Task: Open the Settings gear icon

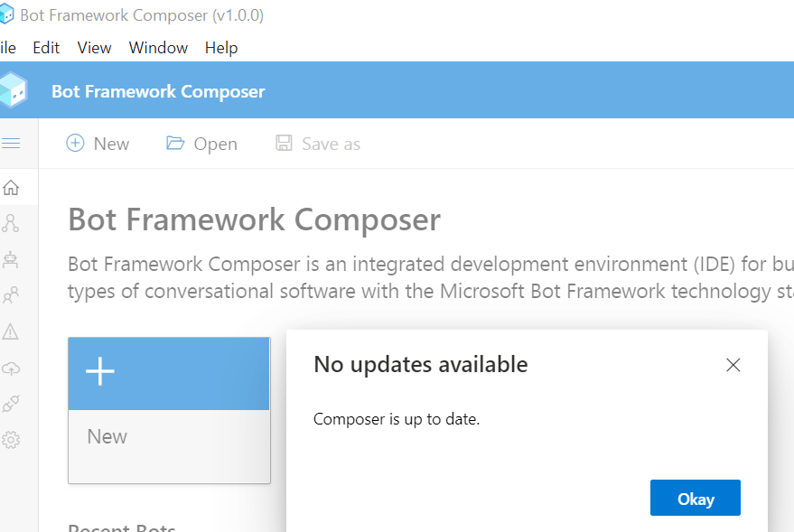Action: [11, 440]
